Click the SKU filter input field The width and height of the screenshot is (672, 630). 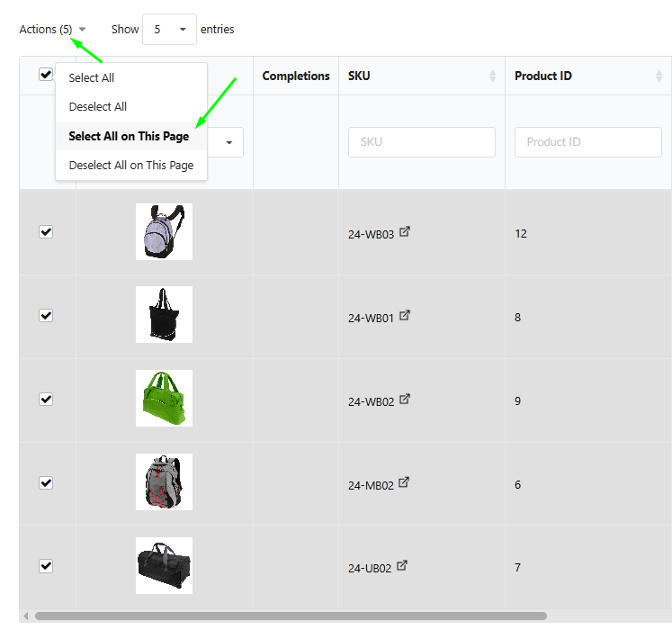(422, 142)
